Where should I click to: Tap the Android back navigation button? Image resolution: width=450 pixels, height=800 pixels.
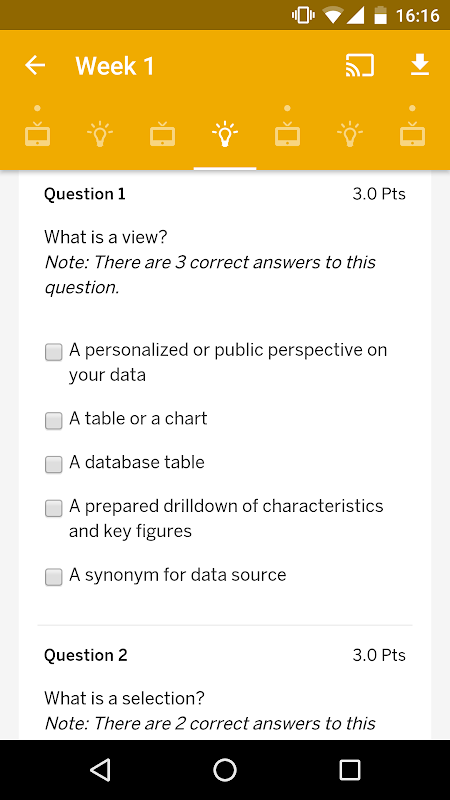point(100,769)
